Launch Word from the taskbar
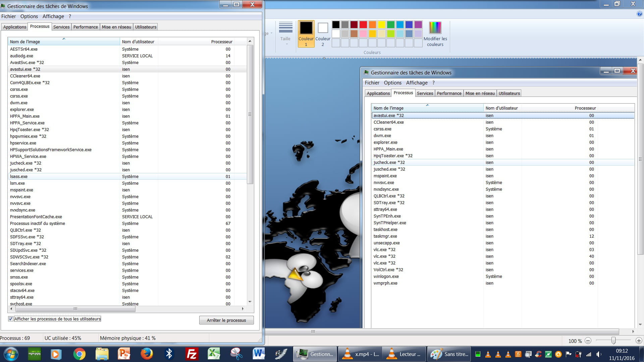The image size is (644, 362). tap(259, 354)
